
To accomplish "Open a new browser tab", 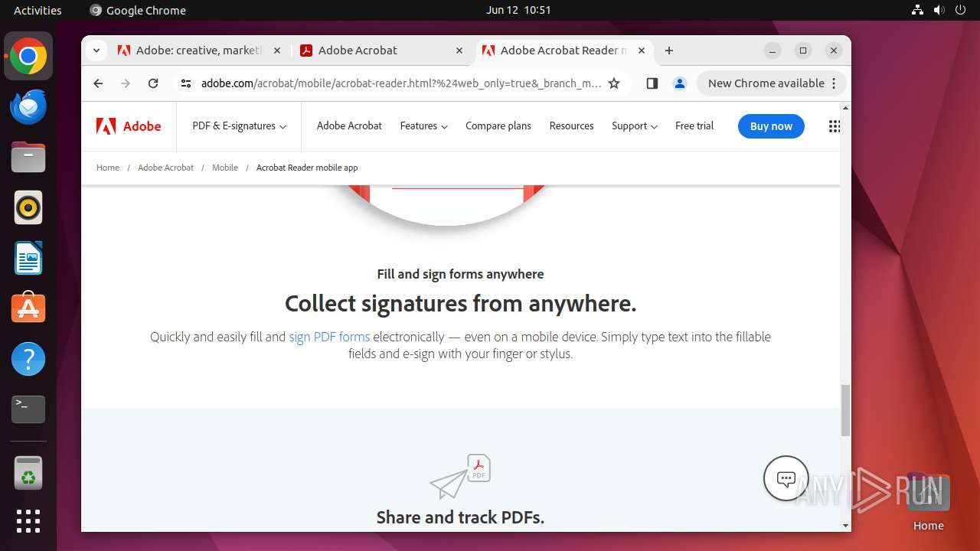I will tap(669, 51).
